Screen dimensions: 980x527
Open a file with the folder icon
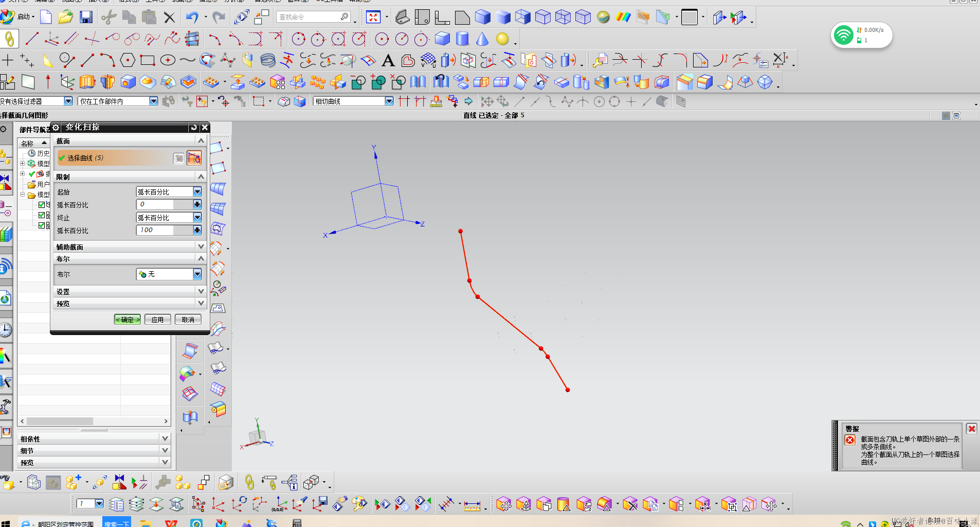(x=65, y=17)
